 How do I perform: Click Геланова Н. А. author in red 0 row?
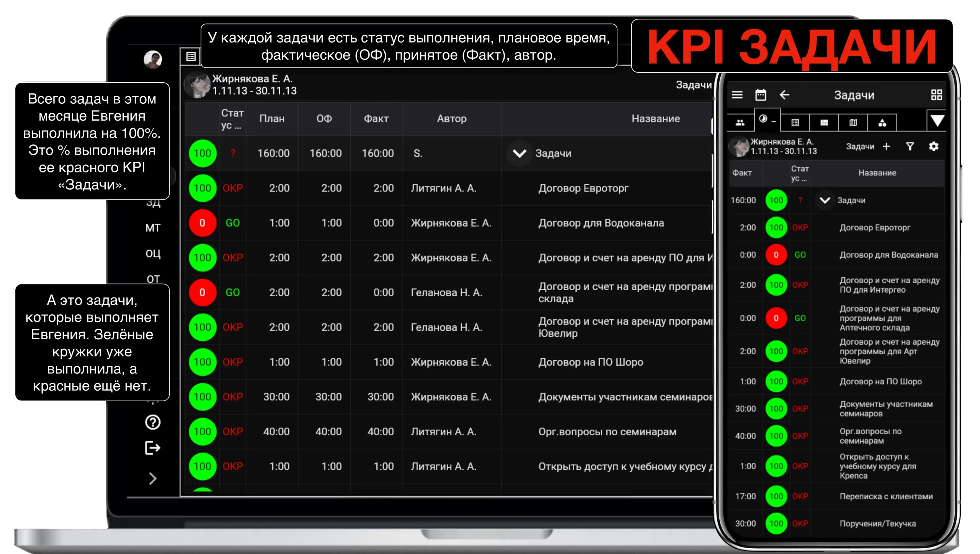[x=446, y=293]
